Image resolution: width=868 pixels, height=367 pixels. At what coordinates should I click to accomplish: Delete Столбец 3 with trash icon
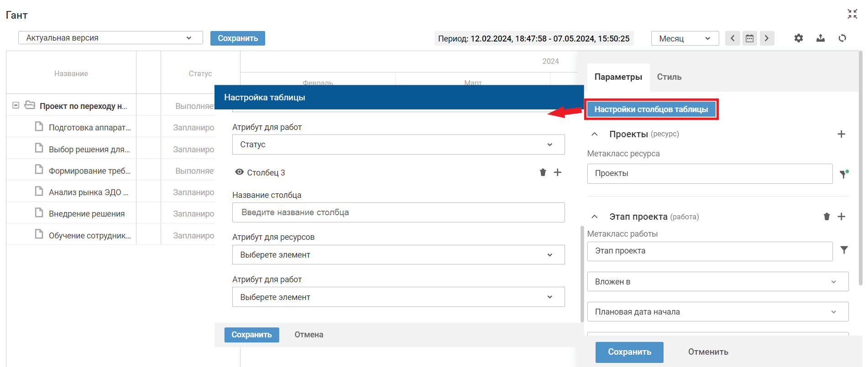click(543, 172)
